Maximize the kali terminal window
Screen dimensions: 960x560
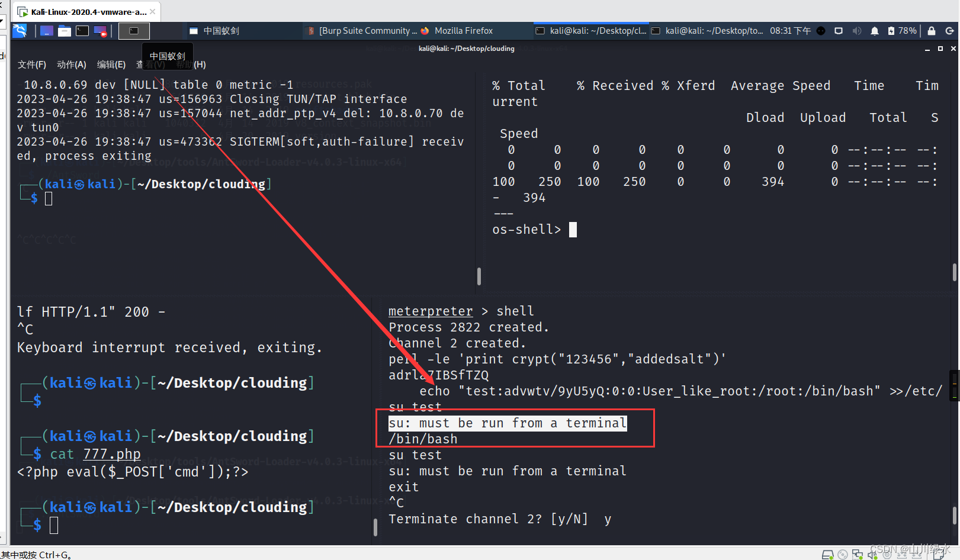point(940,49)
